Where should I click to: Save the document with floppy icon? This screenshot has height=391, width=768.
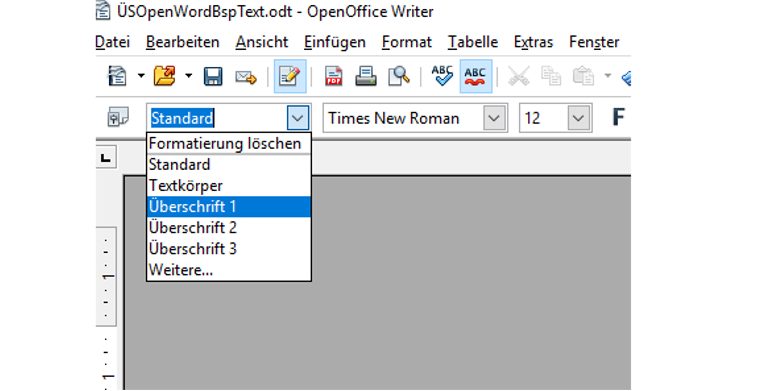click(213, 77)
